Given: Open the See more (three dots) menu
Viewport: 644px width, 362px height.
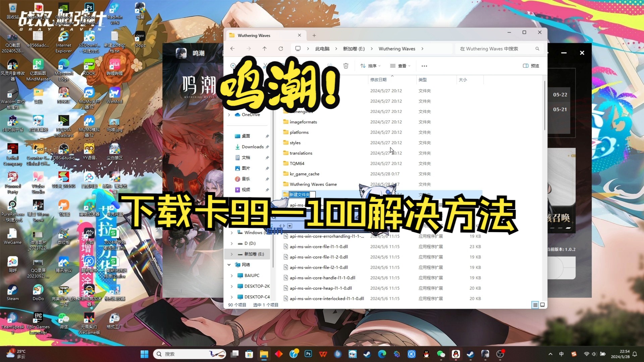Looking at the screenshot, I should (424, 66).
